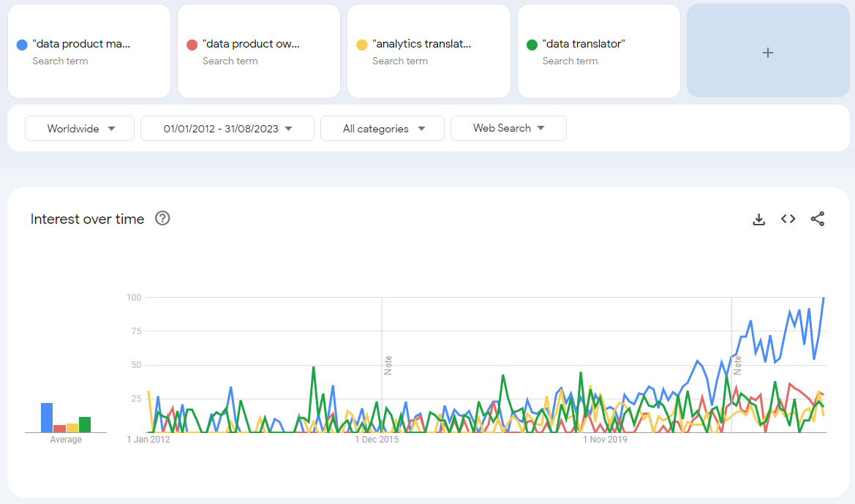Click the "50" y-axis label
Viewport: 855px width, 504px height.
coord(136,365)
